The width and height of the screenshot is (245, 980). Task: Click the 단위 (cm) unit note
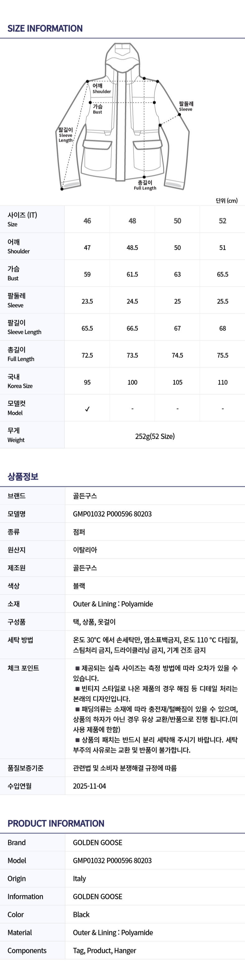(x=226, y=200)
